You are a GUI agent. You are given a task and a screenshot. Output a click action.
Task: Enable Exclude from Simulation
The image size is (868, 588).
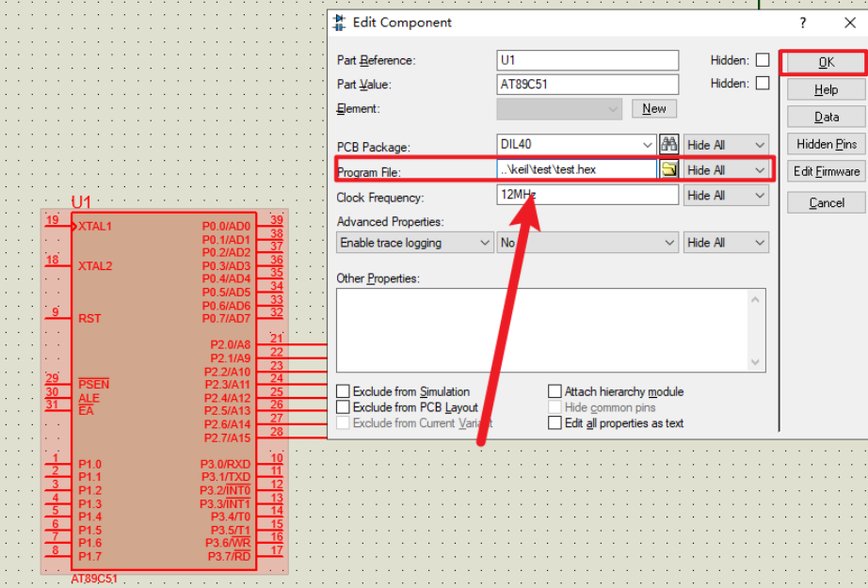click(343, 391)
